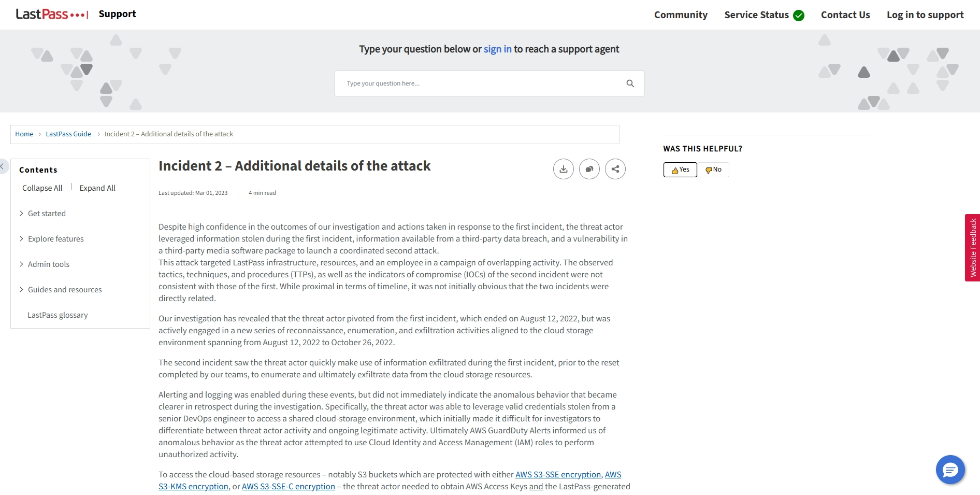Go to Home breadcrumb
This screenshot has height=495, width=980.
coord(24,134)
